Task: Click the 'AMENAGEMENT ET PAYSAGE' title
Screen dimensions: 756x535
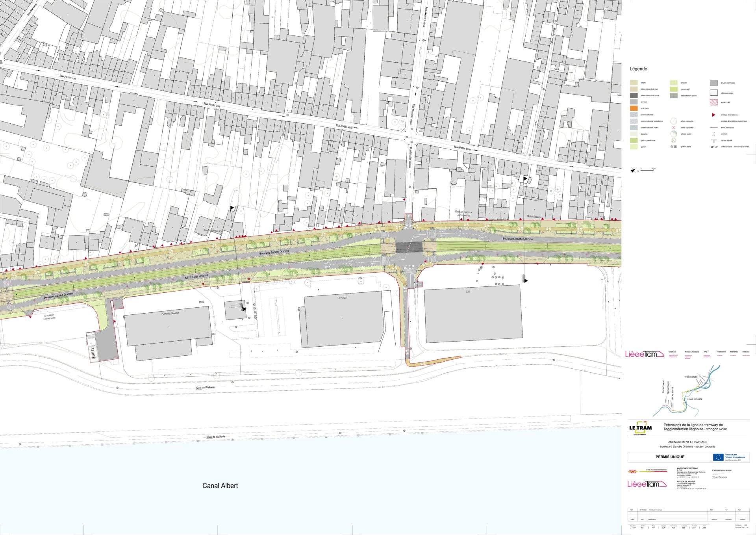Action: pyautogui.click(x=687, y=442)
